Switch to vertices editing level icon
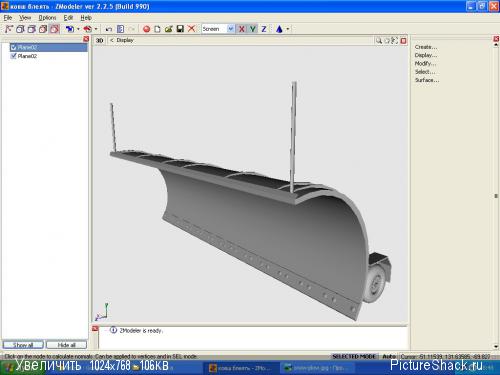The image size is (500, 375). [x=9, y=29]
